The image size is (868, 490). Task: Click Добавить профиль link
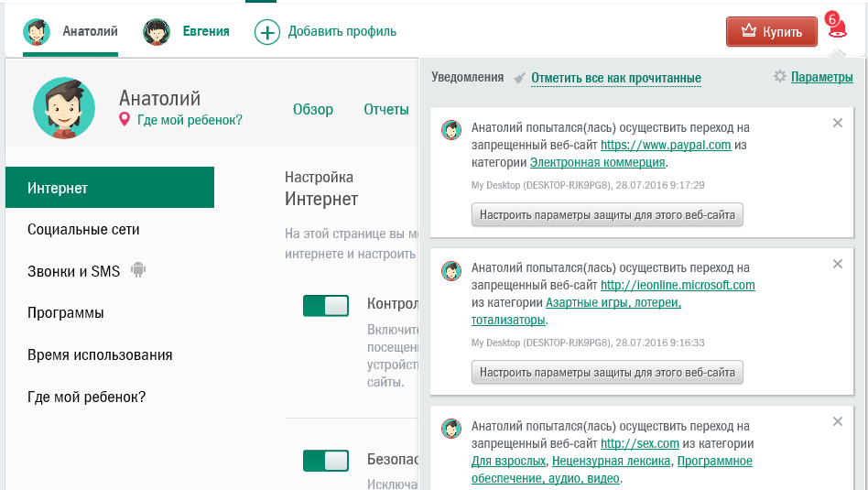pyautogui.click(x=342, y=31)
